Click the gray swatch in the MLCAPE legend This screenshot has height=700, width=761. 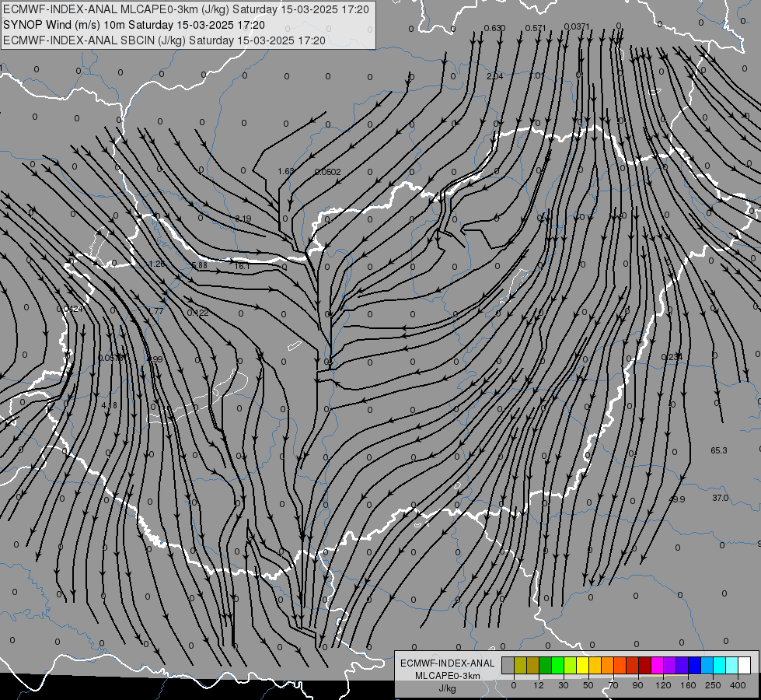point(508,665)
